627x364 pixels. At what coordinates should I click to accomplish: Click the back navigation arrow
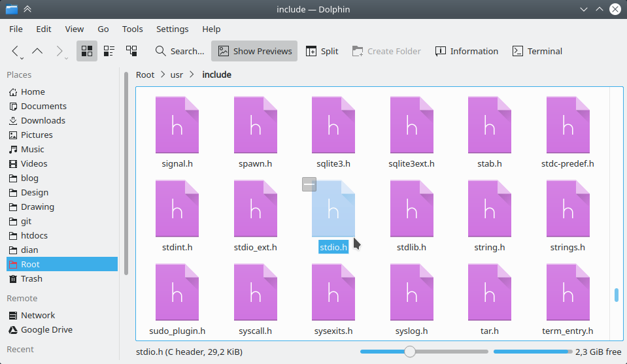[x=15, y=51]
